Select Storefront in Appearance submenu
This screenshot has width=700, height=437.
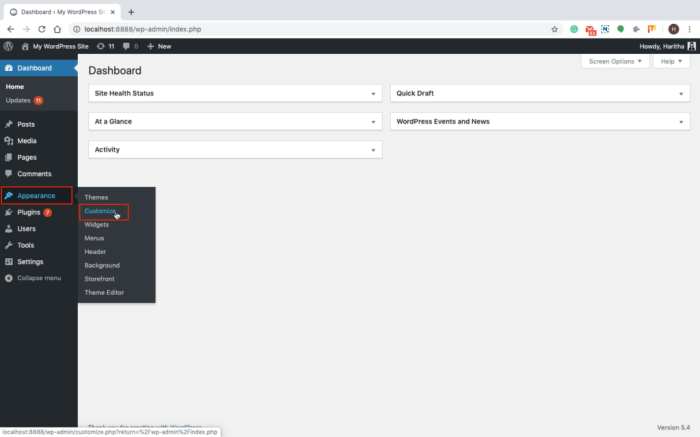point(99,279)
